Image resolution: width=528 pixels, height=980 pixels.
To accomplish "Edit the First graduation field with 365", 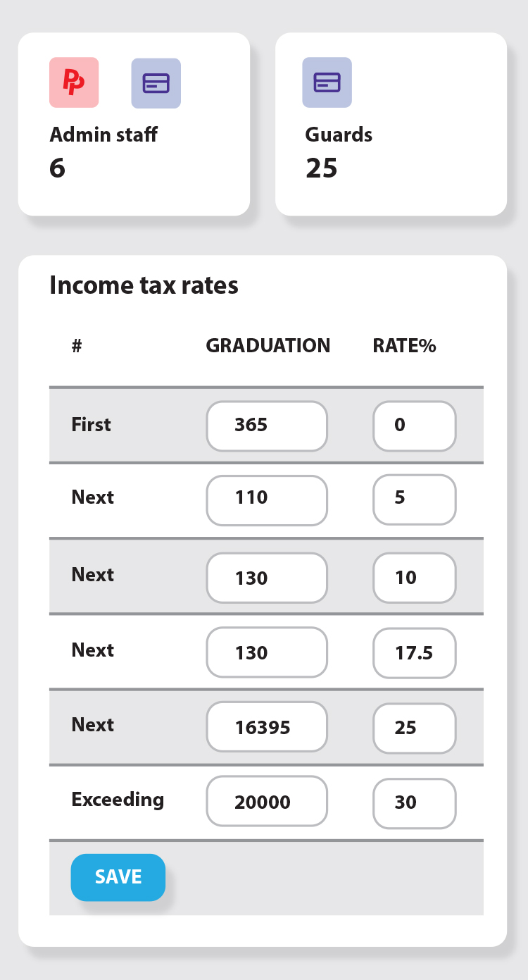I will 267,426.
